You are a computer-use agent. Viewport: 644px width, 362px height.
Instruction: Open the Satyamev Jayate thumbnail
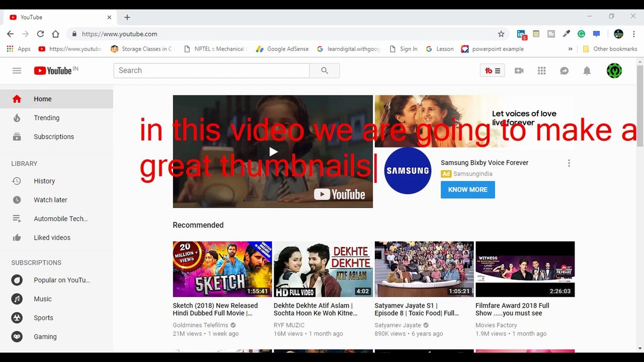[424, 269]
